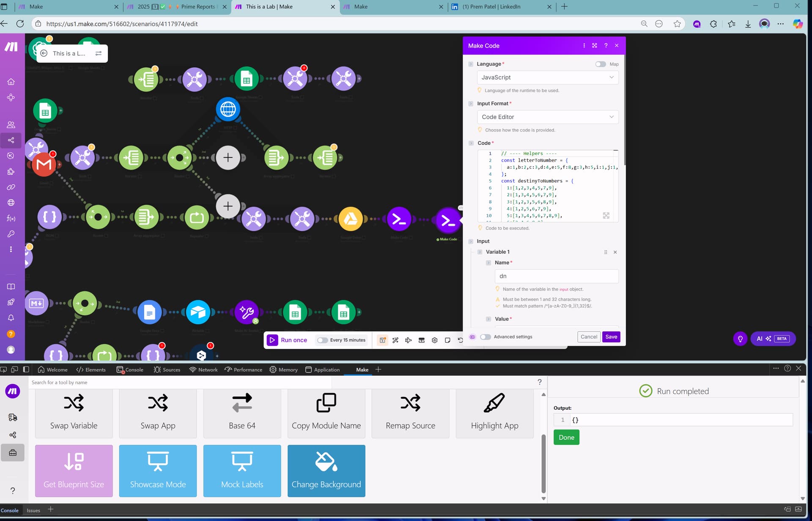This screenshot has width=812, height=521.
Task: Click the Google Drive module icon
Action: pos(350,219)
